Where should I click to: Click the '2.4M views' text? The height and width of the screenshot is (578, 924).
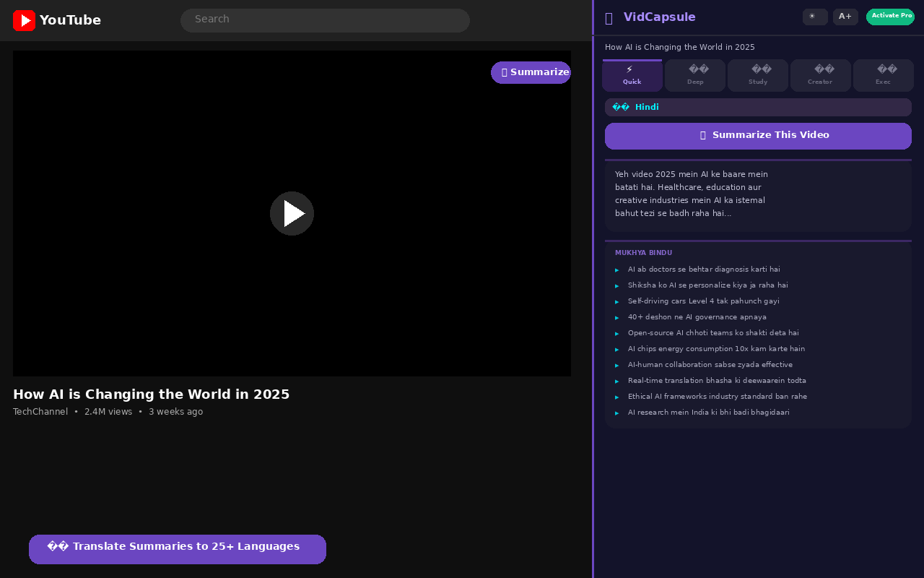[108, 412]
